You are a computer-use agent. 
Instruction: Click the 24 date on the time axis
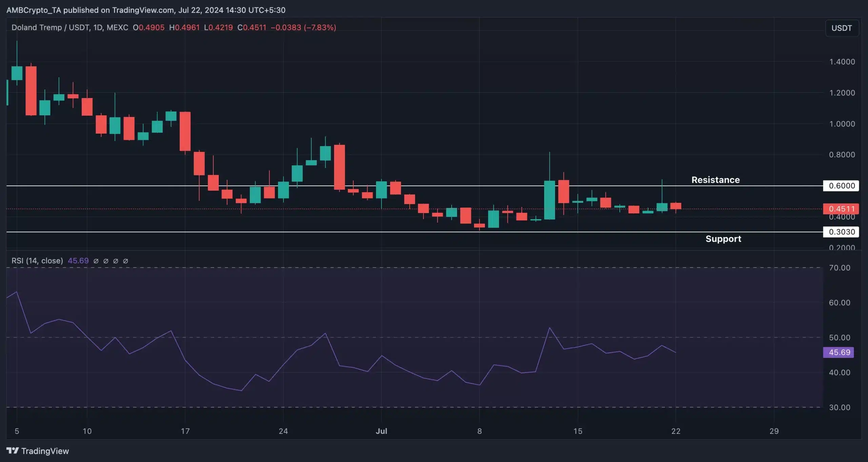click(x=283, y=431)
